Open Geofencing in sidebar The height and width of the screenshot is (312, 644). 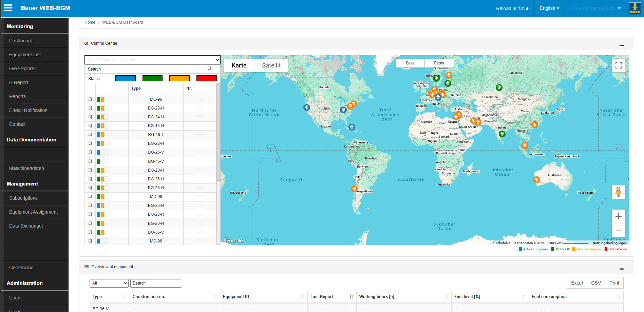21,268
